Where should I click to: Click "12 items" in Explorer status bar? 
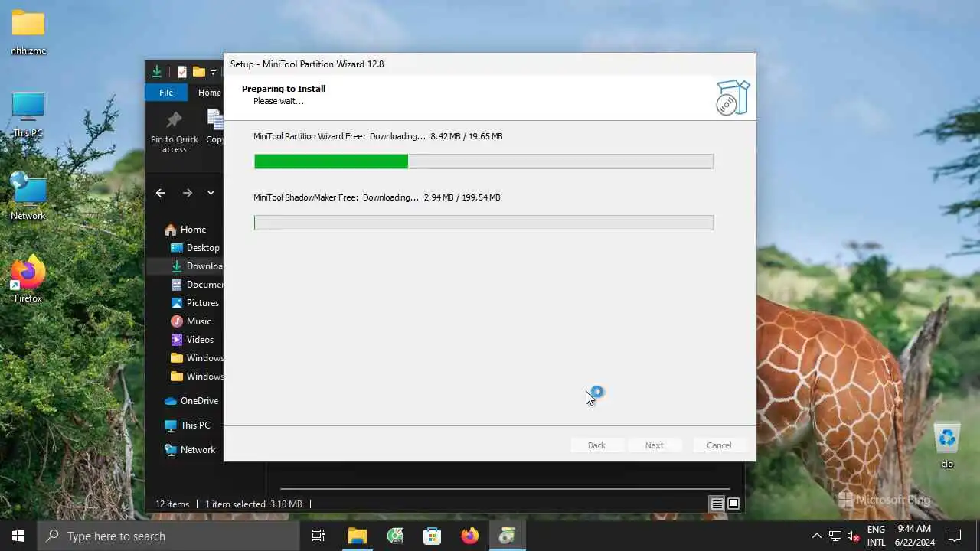pos(172,504)
